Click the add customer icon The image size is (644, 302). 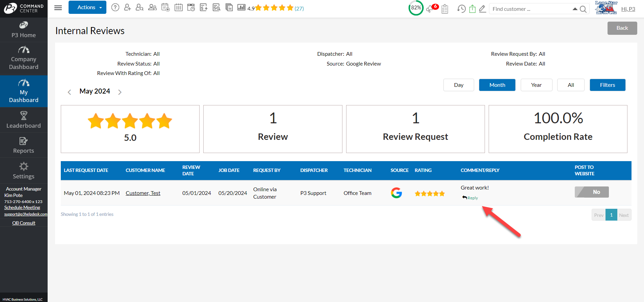pos(127,7)
